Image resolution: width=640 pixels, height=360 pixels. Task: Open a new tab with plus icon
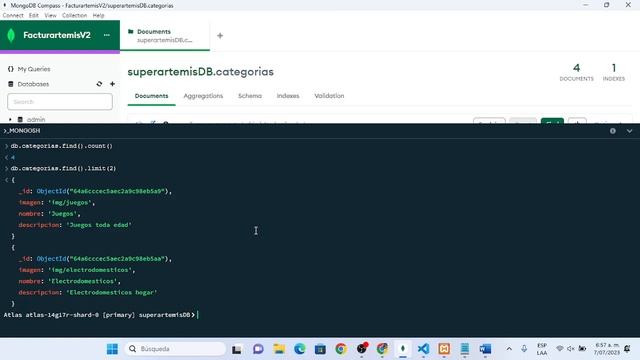pyautogui.click(x=220, y=36)
